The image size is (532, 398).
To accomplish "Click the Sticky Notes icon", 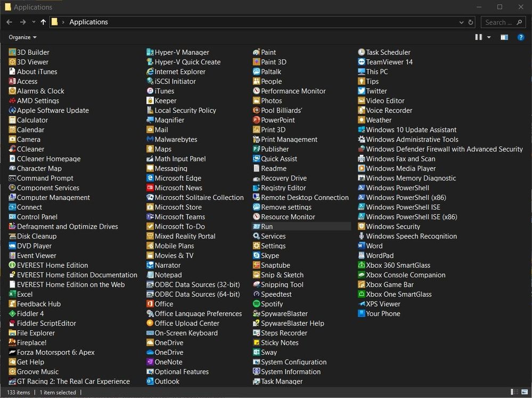I will pyautogui.click(x=257, y=343).
